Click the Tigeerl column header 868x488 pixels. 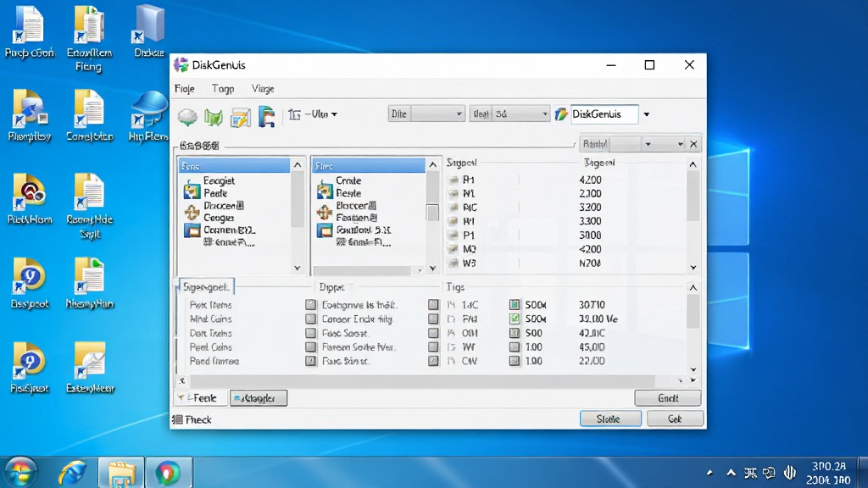pos(599,163)
